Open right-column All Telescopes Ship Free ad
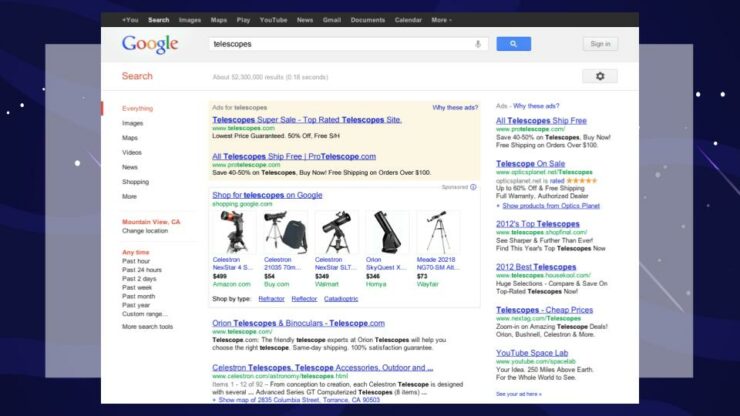Screen dimensions: 740x416 click(x=541, y=120)
